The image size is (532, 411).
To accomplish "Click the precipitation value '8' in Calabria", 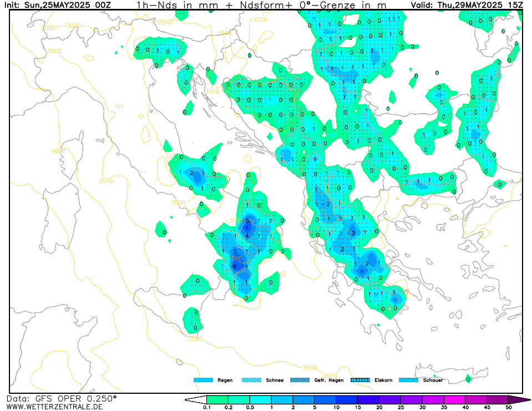I will click(235, 267).
